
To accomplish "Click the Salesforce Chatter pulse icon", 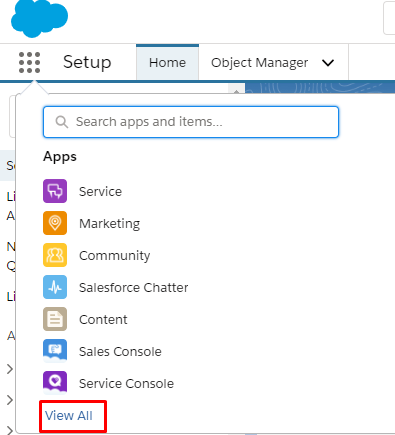I will [55, 287].
